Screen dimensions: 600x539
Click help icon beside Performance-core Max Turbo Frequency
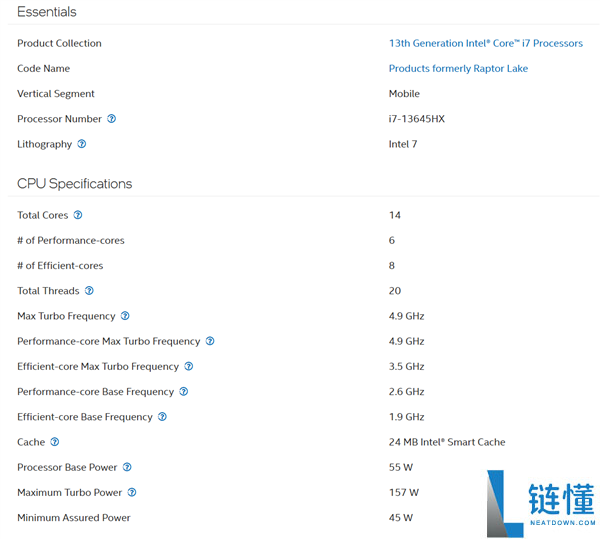pos(210,341)
